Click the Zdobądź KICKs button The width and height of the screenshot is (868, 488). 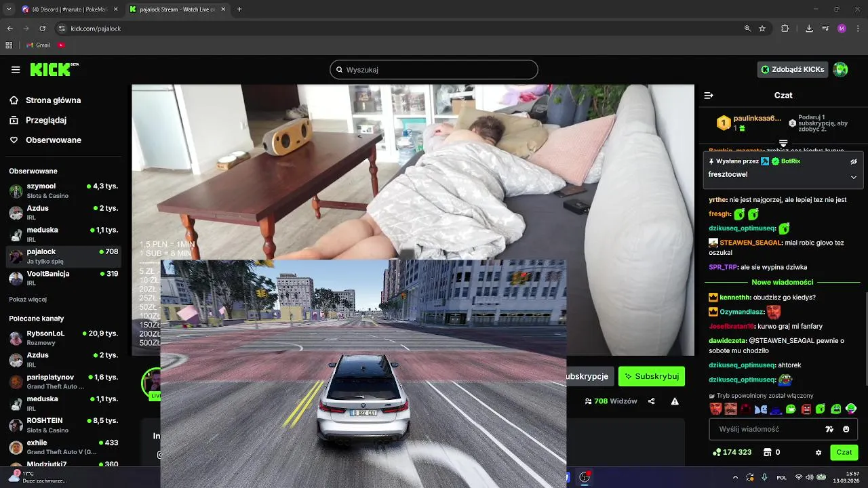[793, 69]
